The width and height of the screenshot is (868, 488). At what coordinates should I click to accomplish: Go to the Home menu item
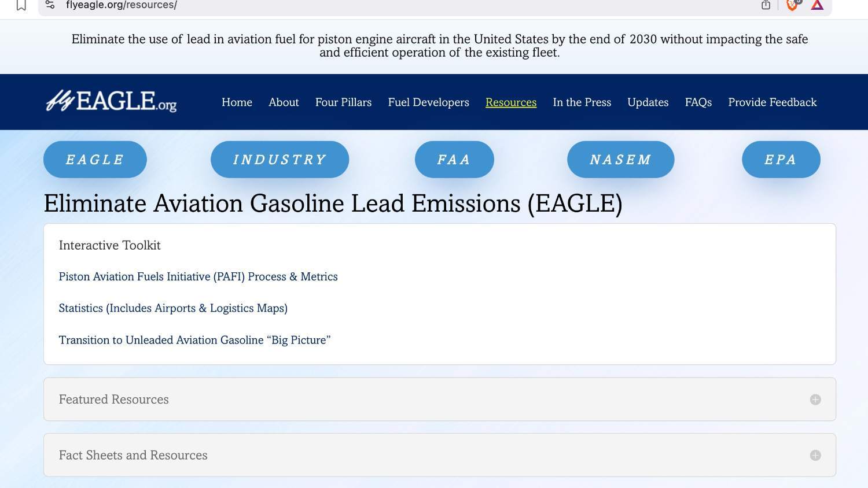[x=237, y=102]
